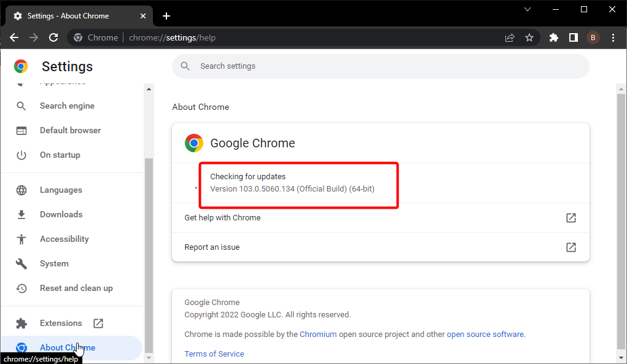Click Get help with Chrome row
The width and height of the screenshot is (627, 364).
coord(380,218)
